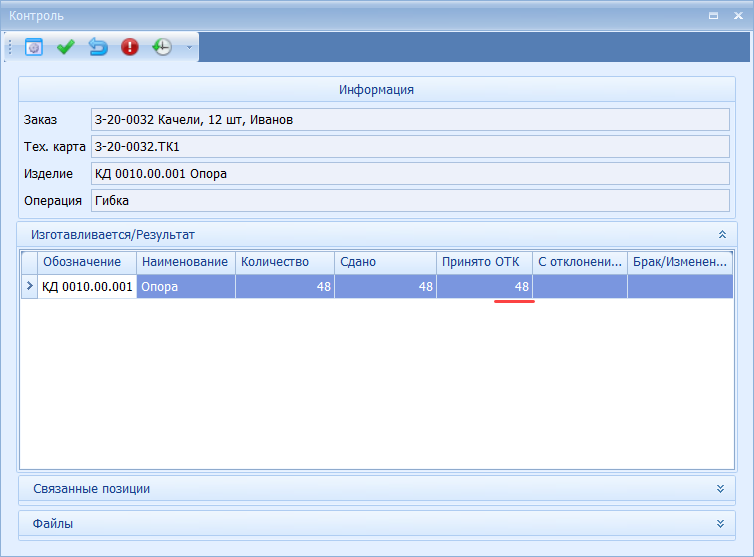Click the Наименование column header
754x557 pixels.
(x=185, y=262)
